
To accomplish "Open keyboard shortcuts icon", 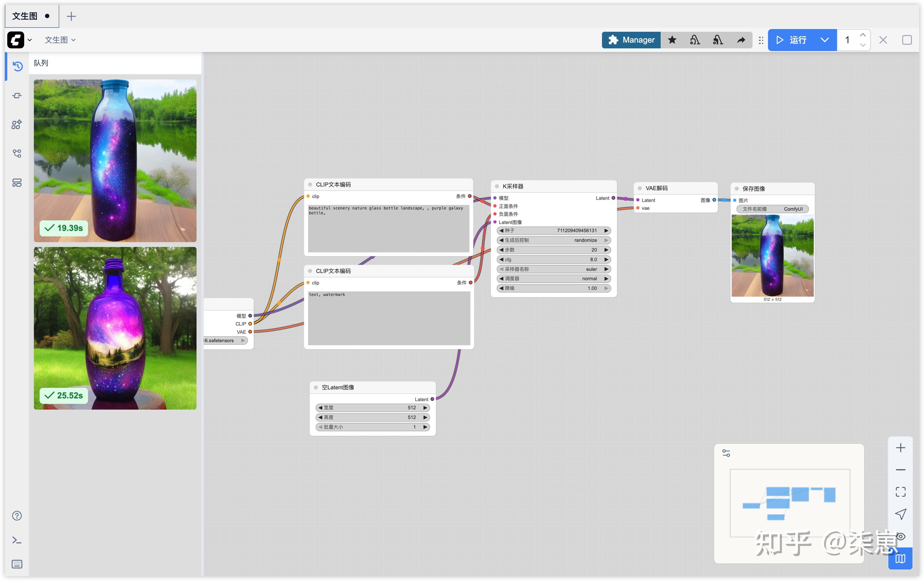I will point(17,564).
